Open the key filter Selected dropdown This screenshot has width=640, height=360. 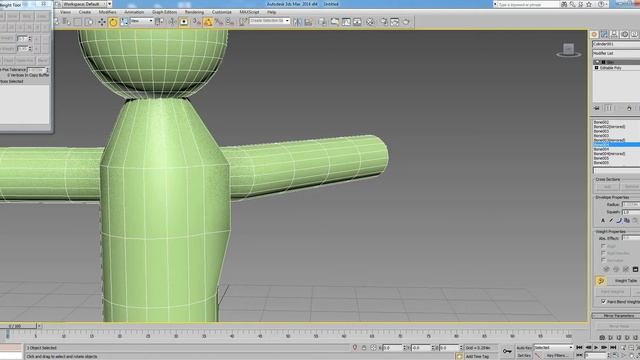[x=554, y=348]
